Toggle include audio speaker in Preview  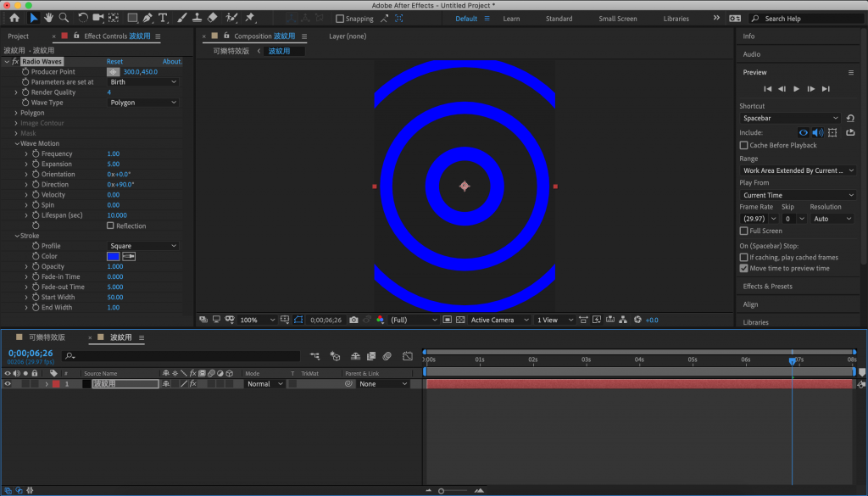[817, 132]
